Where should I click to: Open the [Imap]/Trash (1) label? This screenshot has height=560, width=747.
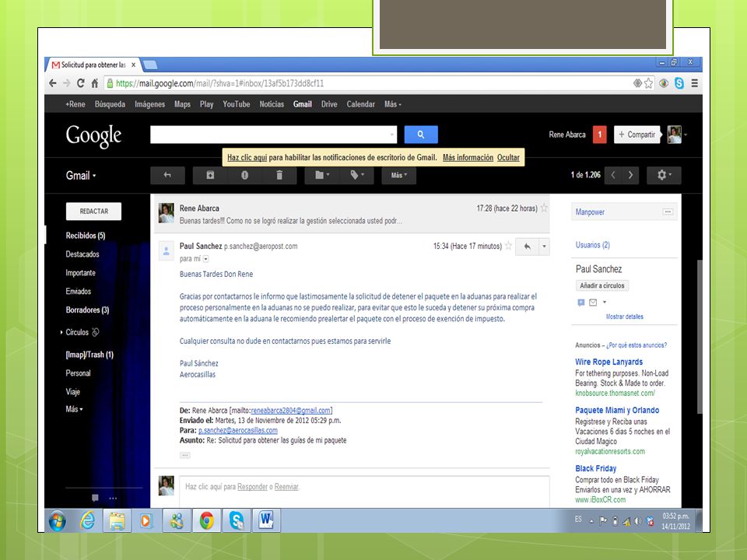tap(89, 355)
